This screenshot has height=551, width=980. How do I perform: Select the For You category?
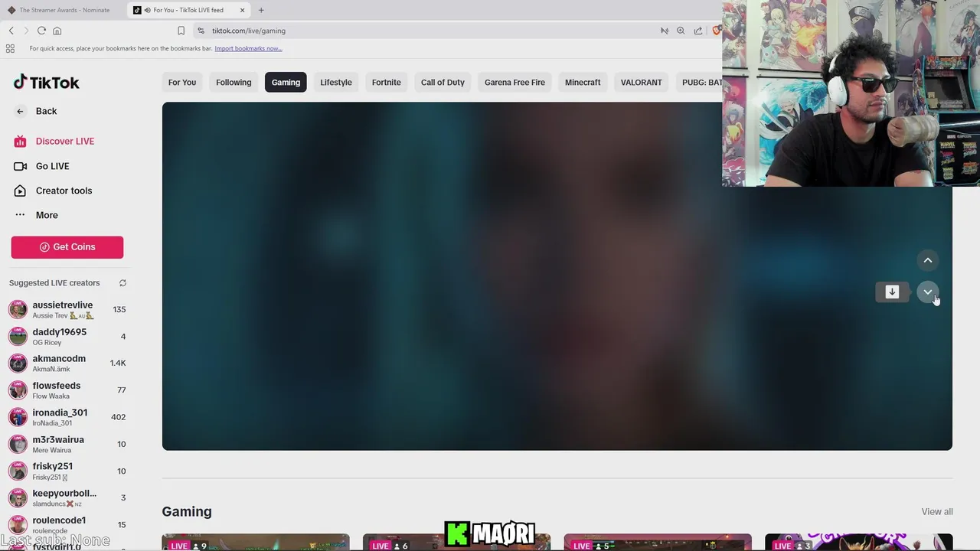[182, 82]
